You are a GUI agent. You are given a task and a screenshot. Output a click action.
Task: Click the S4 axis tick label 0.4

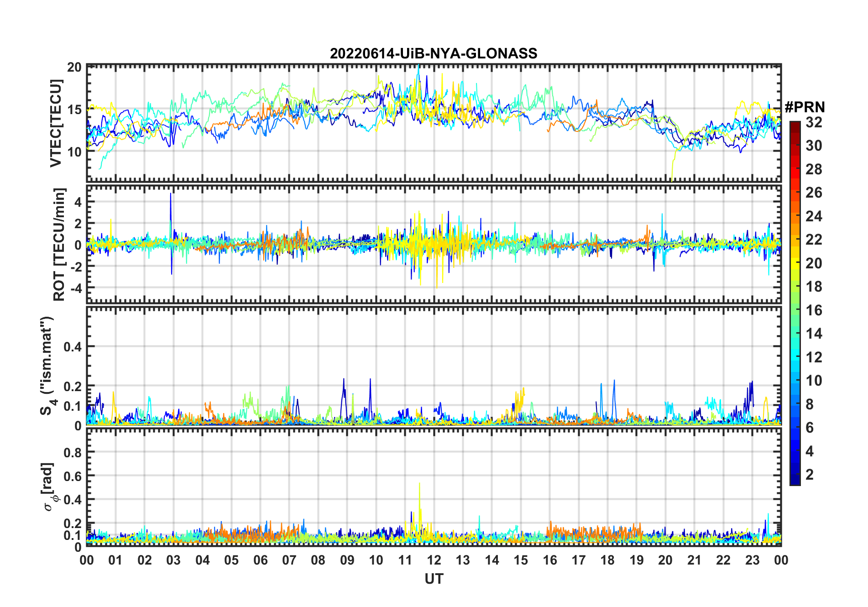[73, 347]
